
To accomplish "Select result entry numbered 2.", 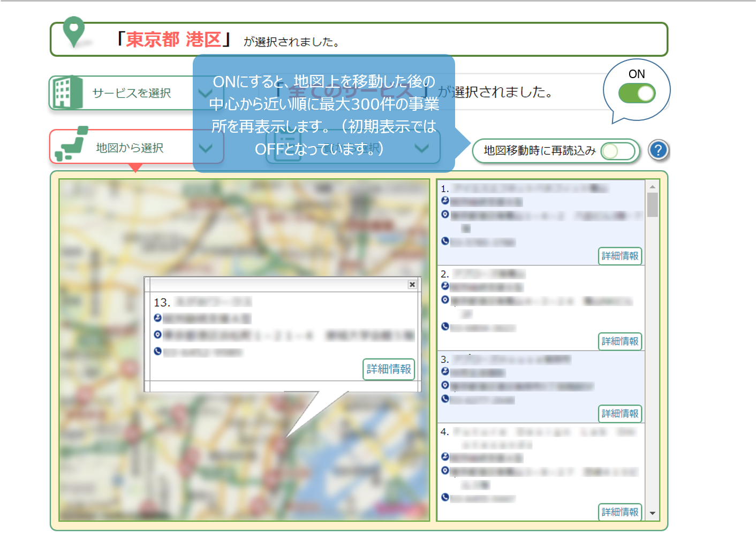I will pos(541,308).
